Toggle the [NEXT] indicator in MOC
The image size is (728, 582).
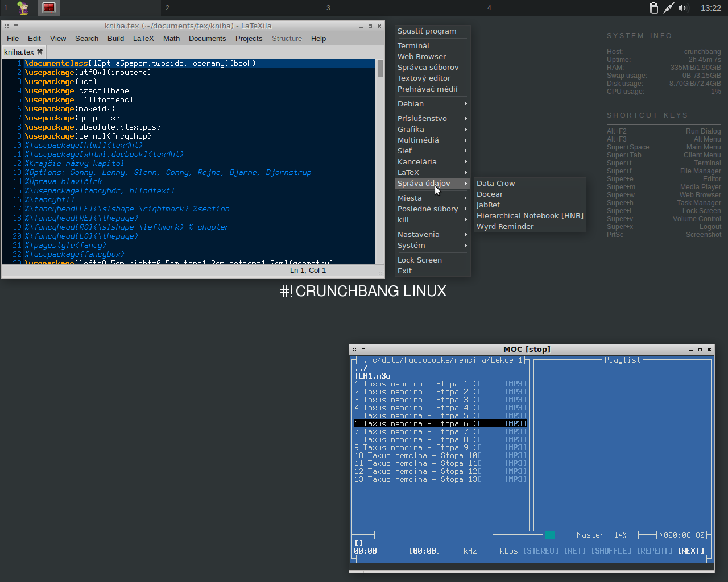(x=691, y=551)
